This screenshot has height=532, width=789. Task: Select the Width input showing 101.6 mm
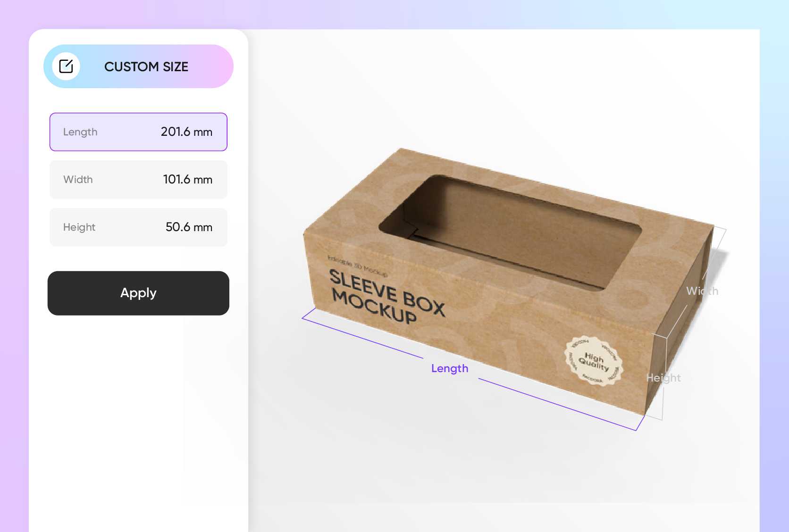point(138,180)
